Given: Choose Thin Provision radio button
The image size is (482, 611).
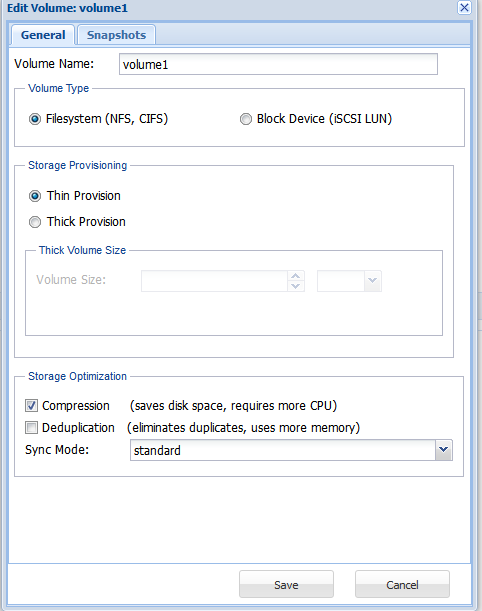Looking at the screenshot, I should pyautogui.click(x=35, y=196).
